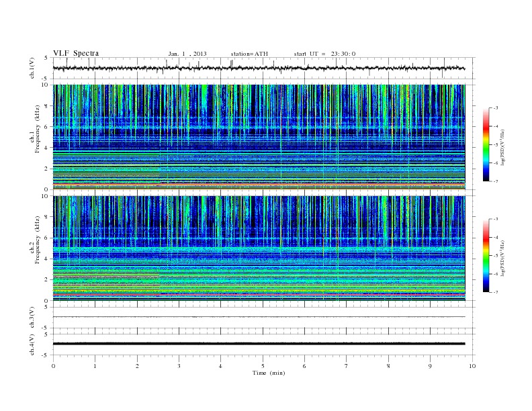Click the ch.3 flat voltage trace
Viewport: 532px width, 411px height.
coord(259,317)
